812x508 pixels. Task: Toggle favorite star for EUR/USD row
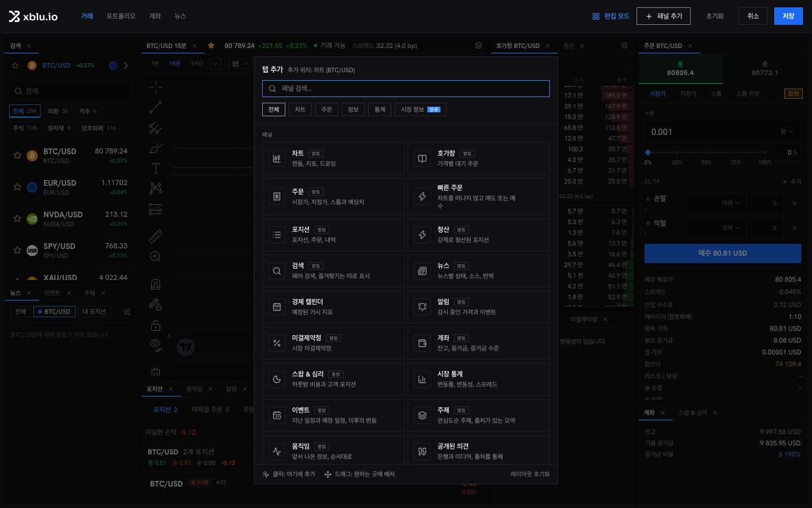click(x=17, y=187)
